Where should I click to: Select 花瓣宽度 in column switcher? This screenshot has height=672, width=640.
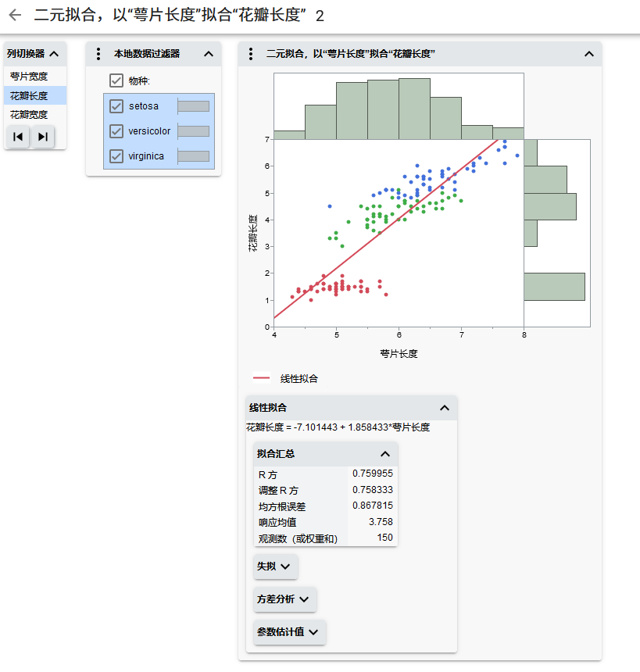click(x=29, y=115)
